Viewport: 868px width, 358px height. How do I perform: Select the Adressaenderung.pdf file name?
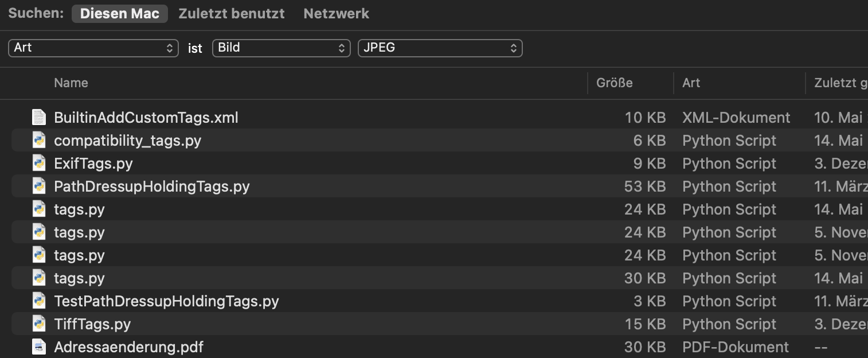(x=128, y=347)
